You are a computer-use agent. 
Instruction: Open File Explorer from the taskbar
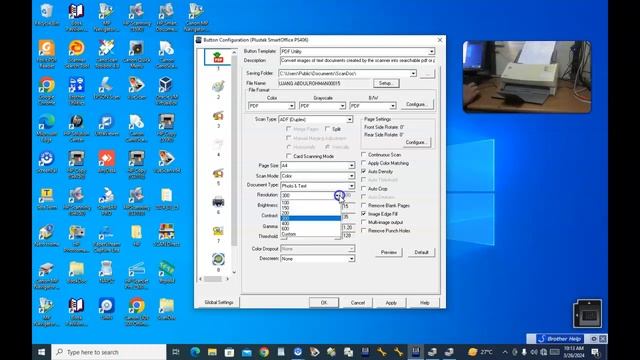(x=212, y=352)
